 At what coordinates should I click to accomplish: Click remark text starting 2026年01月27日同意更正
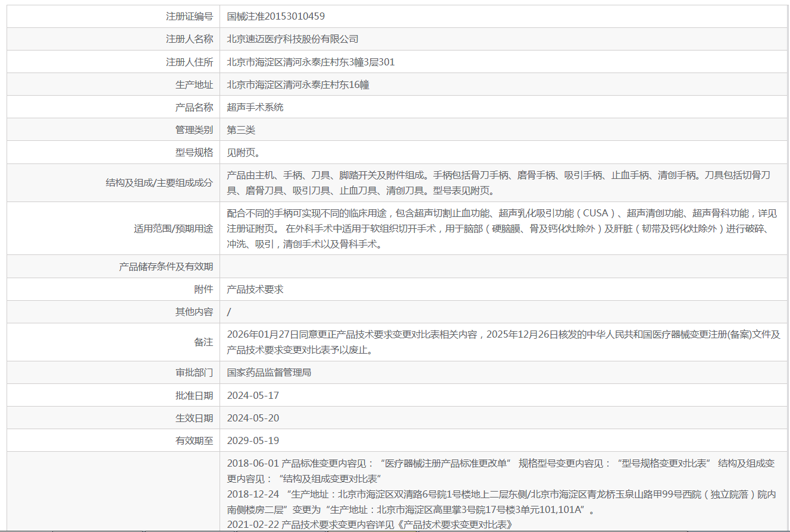click(x=503, y=342)
